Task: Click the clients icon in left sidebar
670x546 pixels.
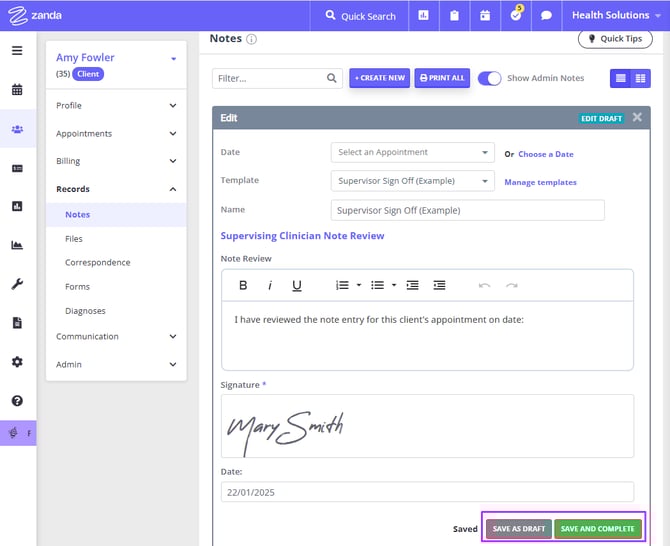Action: [x=17, y=129]
